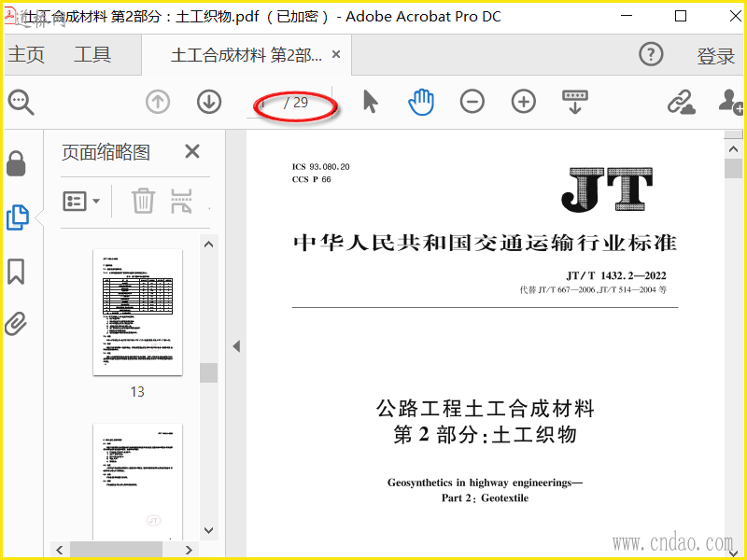Click the 第 2 部分:土工织物 subtitle
This screenshot has height=560, width=747.
point(485,434)
